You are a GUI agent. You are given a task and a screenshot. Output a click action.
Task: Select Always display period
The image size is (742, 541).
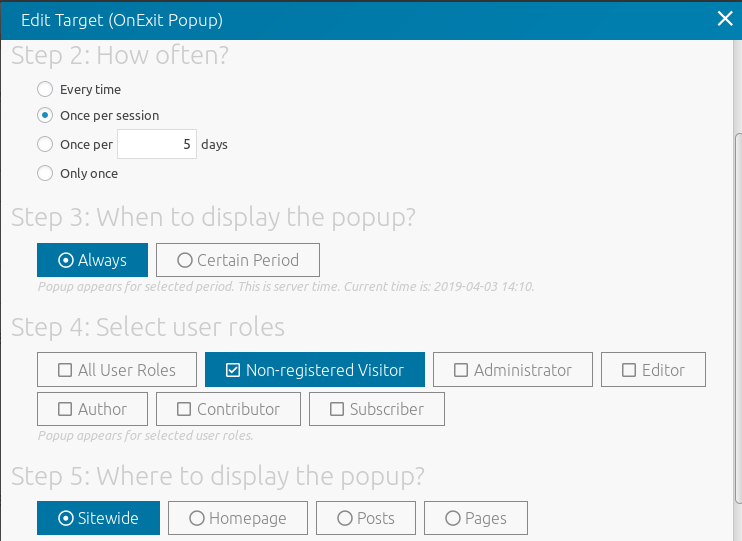pyautogui.click(x=92, y=260)
